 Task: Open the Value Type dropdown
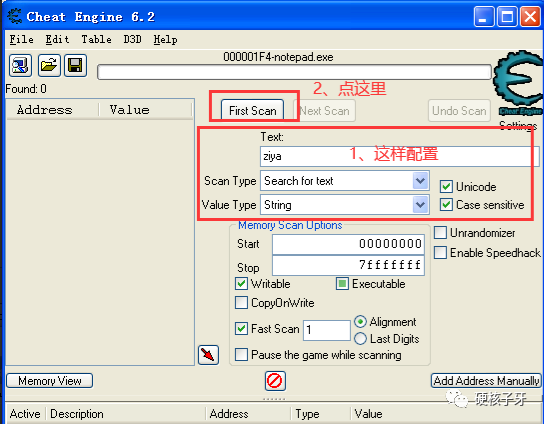coord(420,205)
